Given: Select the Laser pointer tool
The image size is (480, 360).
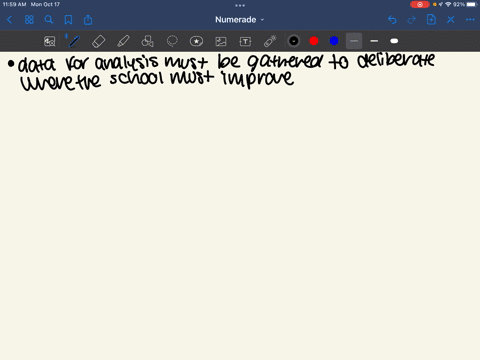Looking at the screenshot, I should 270,41.
